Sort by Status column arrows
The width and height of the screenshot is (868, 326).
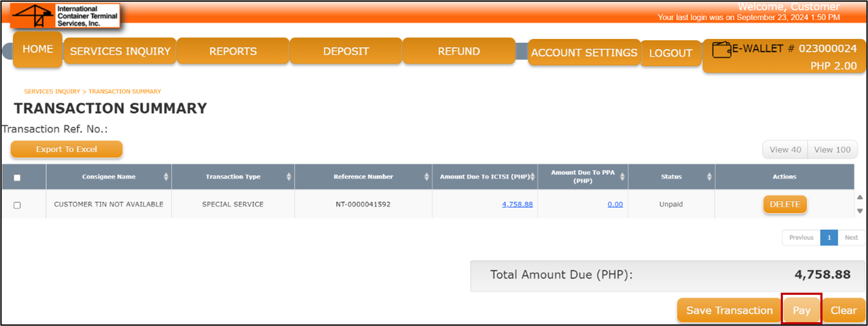click(x=709, y=177)
